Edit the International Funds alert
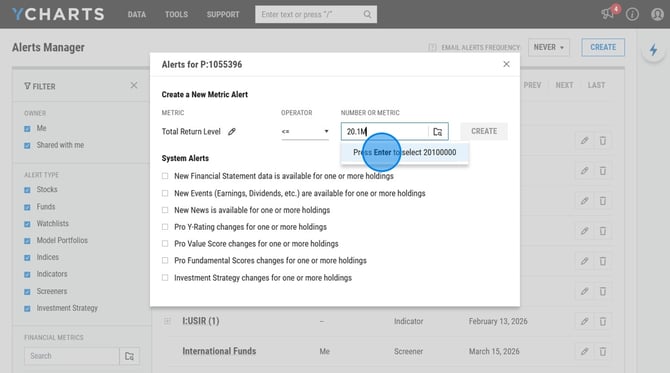This screenshot has width=670, height=373. click(584, 351)
